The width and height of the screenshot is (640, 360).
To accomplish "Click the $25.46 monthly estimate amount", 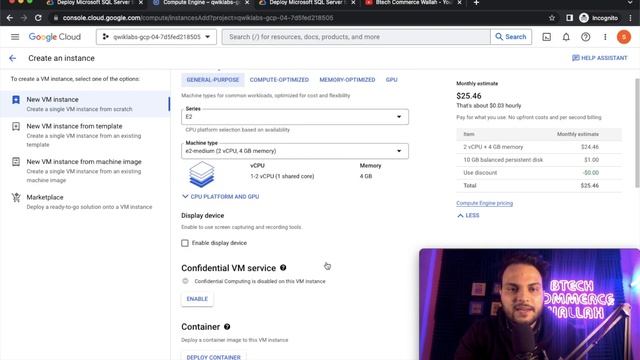I will pos(469,96).
